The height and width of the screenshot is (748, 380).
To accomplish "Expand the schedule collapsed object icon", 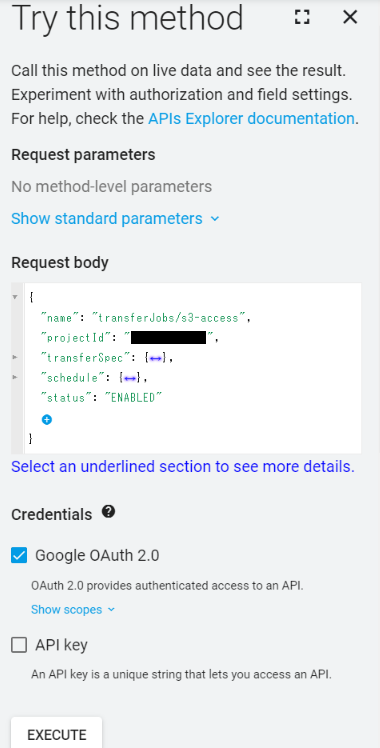I will pos(130,378).
